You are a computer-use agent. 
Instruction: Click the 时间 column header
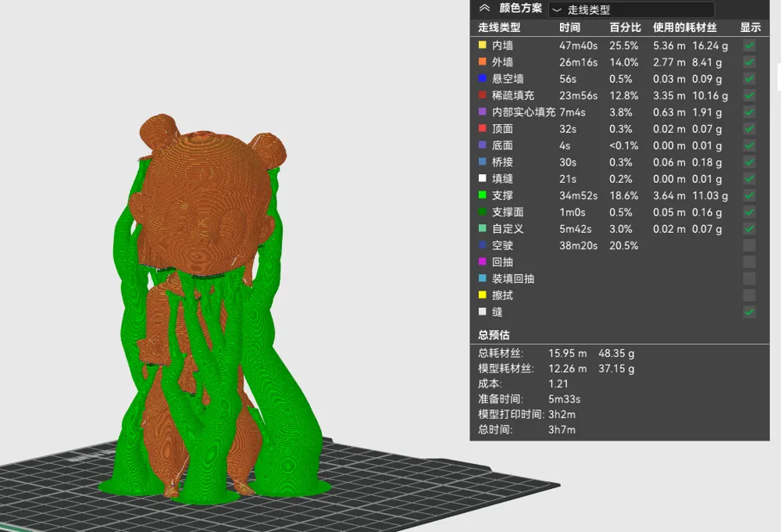570,27
